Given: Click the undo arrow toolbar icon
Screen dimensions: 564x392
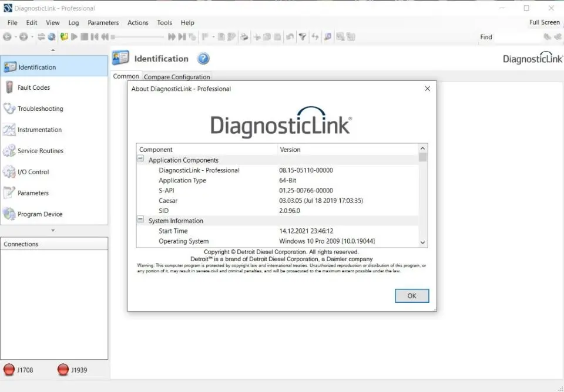Looking at the screenshot, I should pos(290,36).
